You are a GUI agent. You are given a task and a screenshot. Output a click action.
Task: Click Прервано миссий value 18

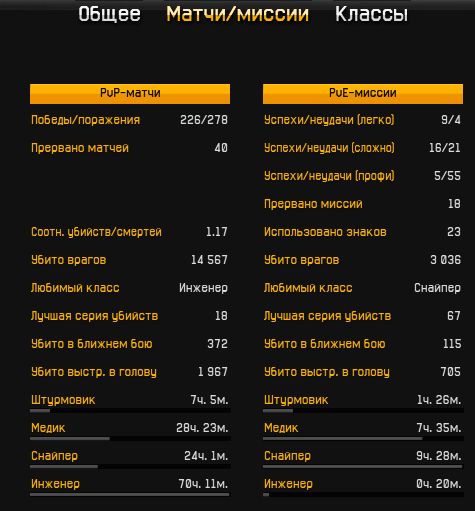[454, 204]
